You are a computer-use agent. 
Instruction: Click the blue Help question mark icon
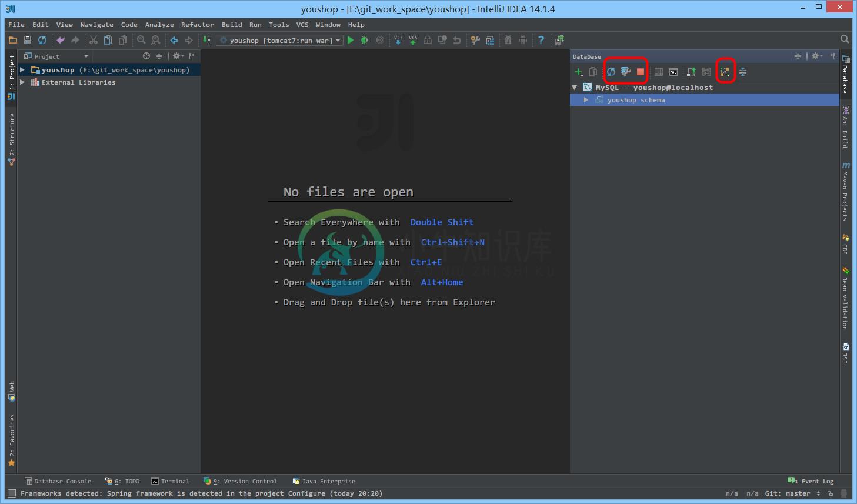point(541,40)
